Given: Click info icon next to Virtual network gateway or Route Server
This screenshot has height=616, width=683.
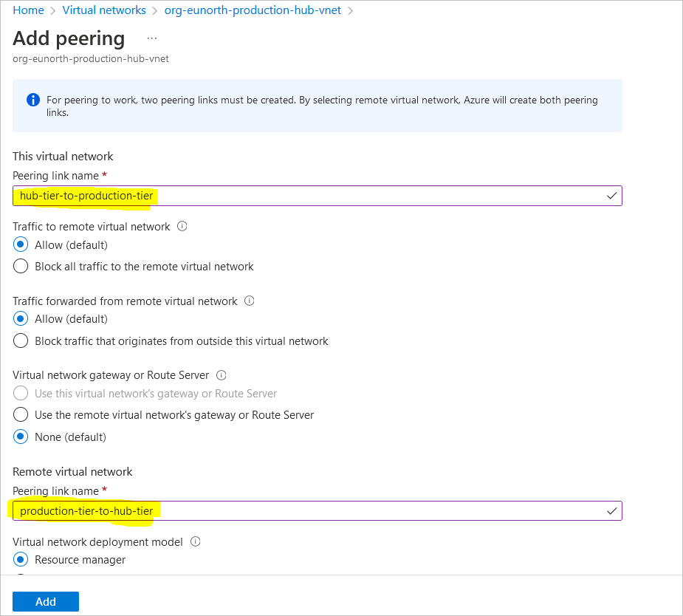Looking at the screenshot, I should [222, 374].
